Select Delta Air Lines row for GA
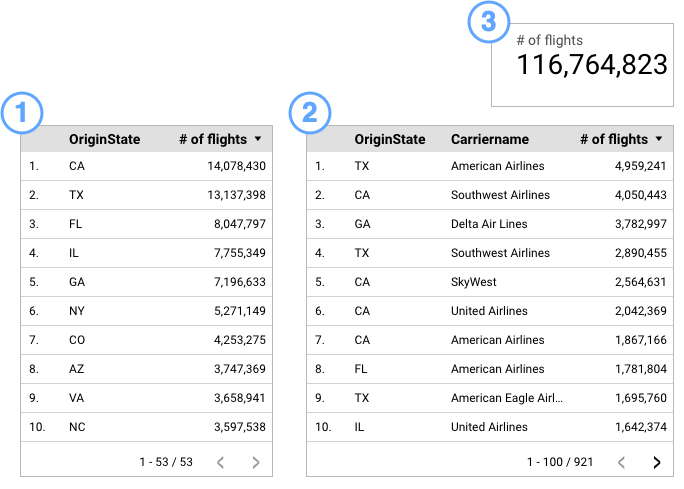The height and width of the screenshot is (489, 684). pyautogui.click(x=489, y=224)
